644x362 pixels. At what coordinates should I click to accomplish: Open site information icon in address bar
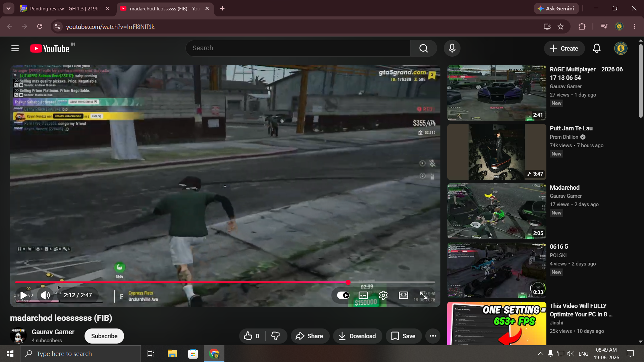(58, 26)
